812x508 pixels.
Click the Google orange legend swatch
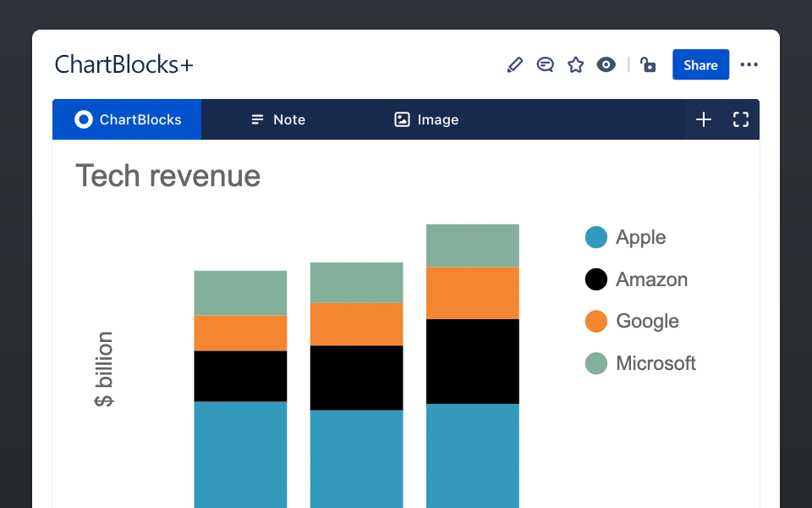(x=596, y=322)
